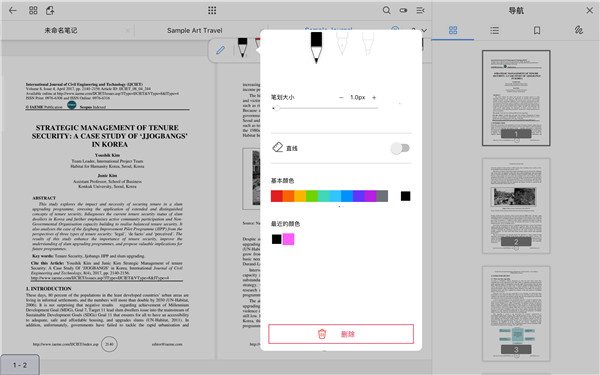
Task: Expand the chevron beside document tabs
Action: point(424,30)
